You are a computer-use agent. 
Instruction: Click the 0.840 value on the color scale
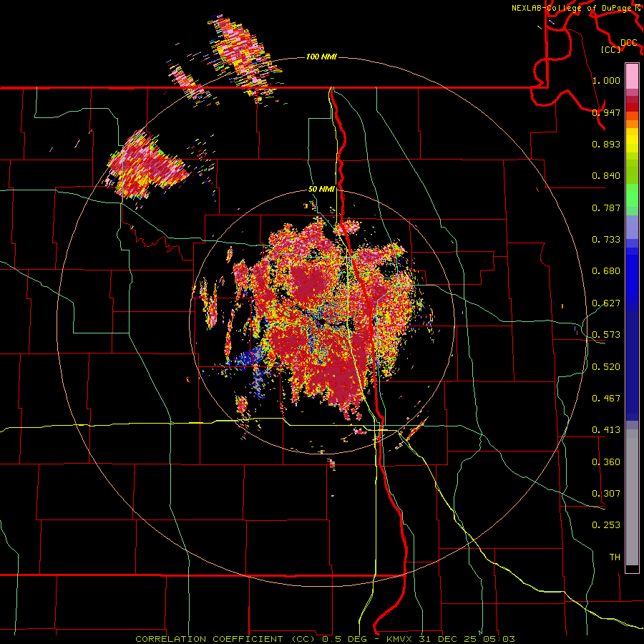606,176
